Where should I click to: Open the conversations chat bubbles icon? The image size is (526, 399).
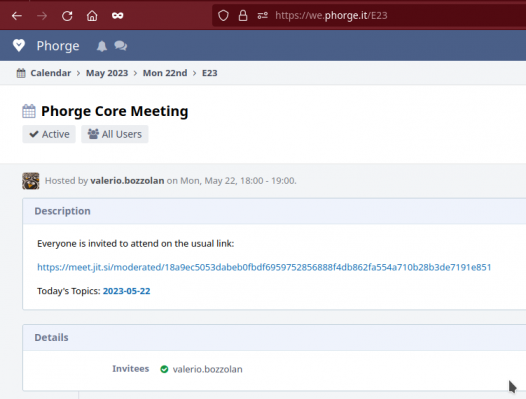click(120, 46)
